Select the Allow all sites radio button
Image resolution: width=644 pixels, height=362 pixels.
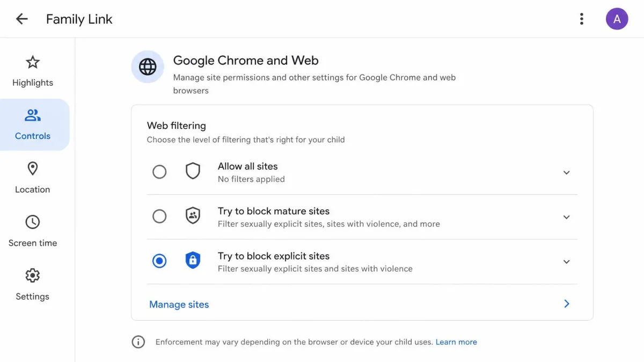point(159,172)
